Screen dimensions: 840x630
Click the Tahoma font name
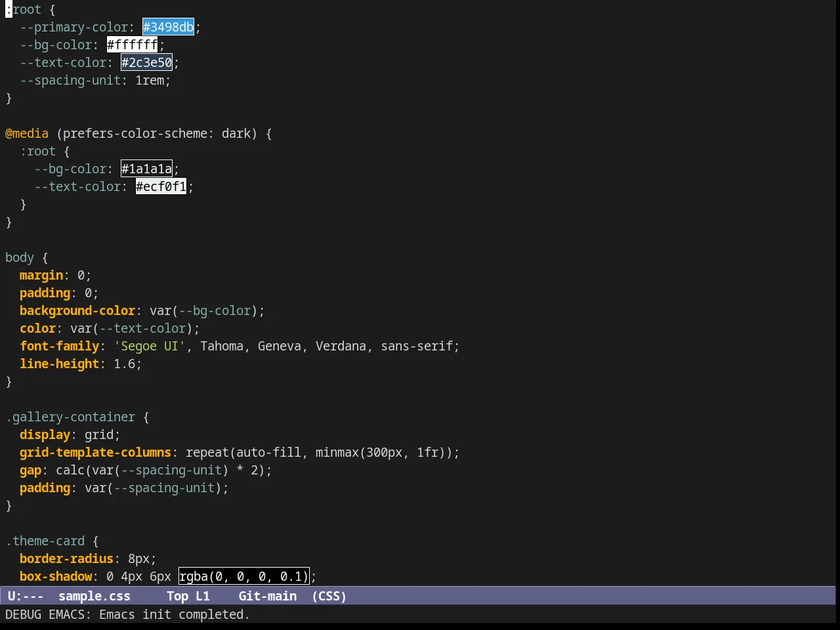222,346
